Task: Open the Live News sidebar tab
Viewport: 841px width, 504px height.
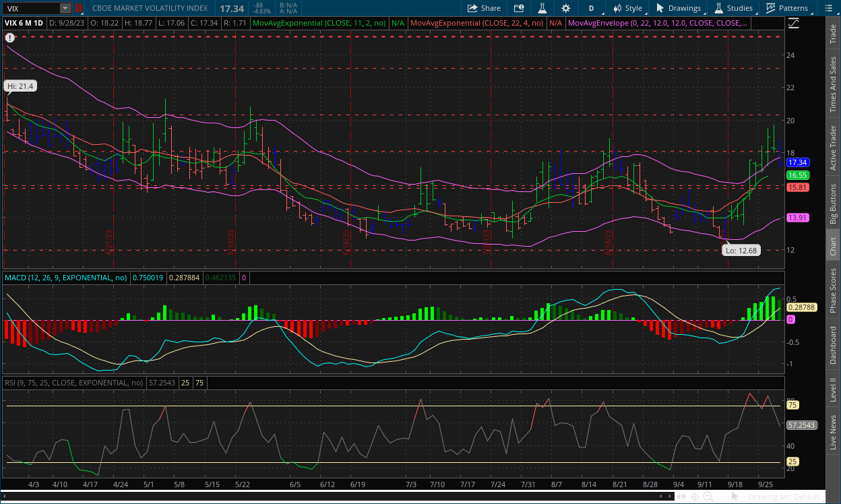Action: pos(834,432)
